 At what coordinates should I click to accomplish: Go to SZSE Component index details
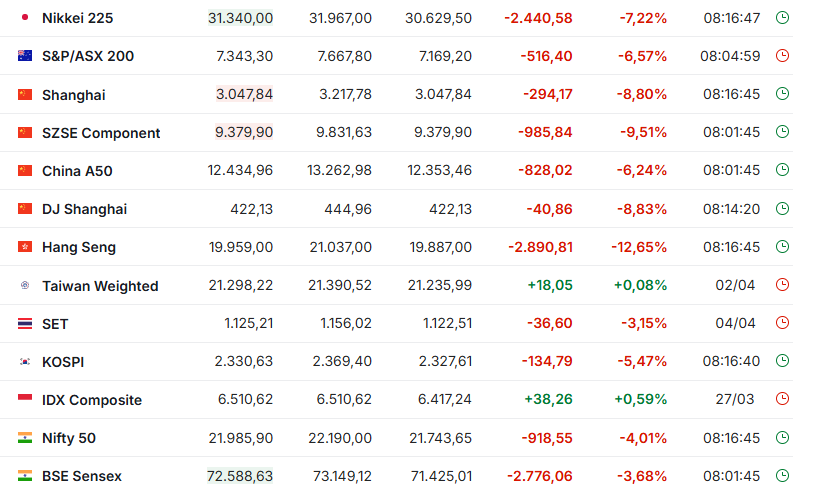tap(101, 133)
